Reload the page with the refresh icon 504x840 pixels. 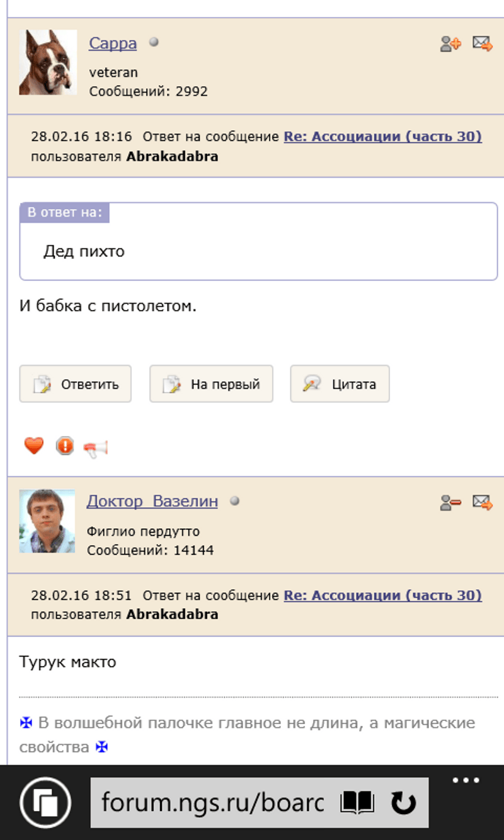403,803
